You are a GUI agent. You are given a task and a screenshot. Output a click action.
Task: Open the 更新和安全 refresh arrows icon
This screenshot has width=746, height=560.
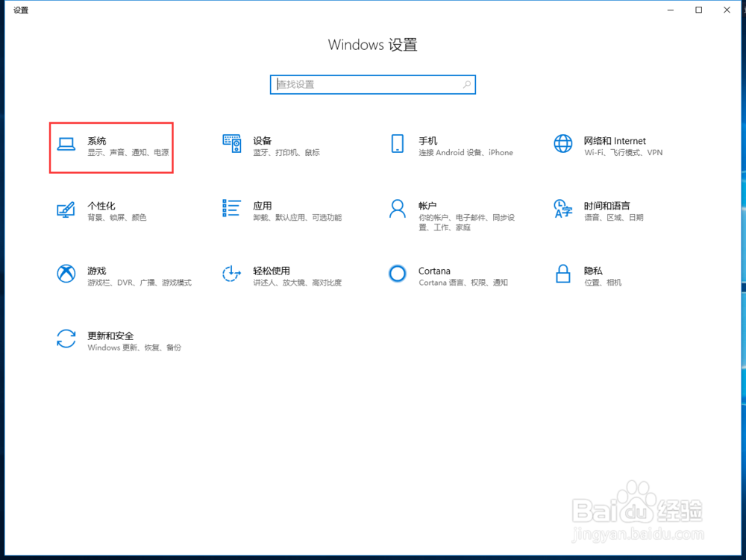tap(66, 339)
